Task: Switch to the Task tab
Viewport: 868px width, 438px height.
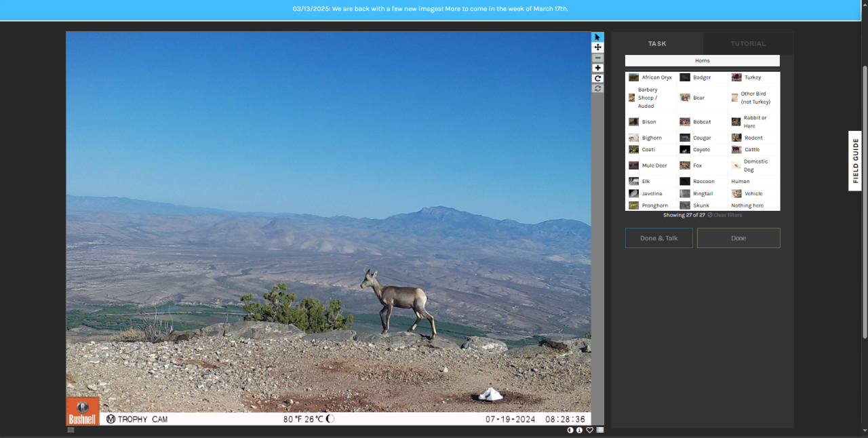Action: 657,43
